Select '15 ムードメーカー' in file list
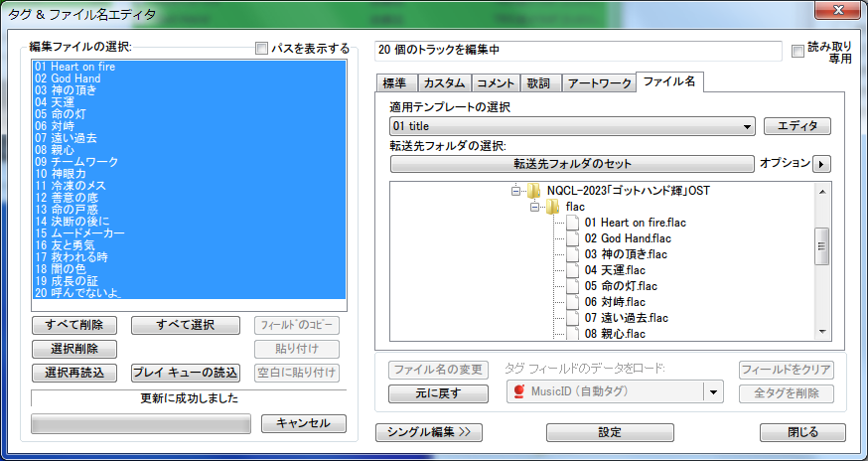 click(189, 233)
